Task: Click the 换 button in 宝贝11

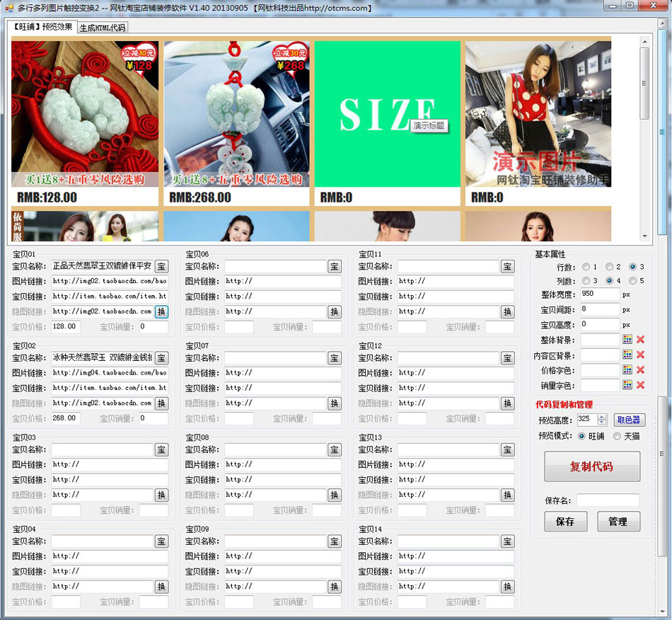Action: pos(507,312)
